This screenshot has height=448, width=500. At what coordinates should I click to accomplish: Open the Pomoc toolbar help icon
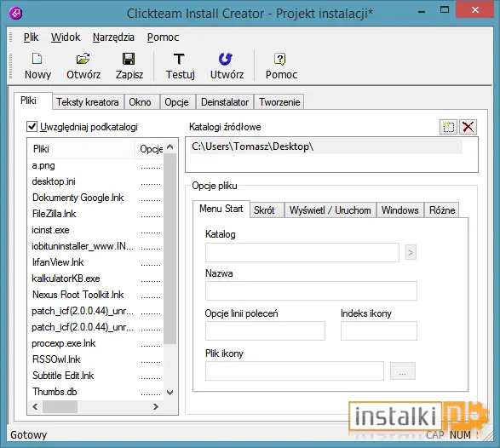[279, 59]
